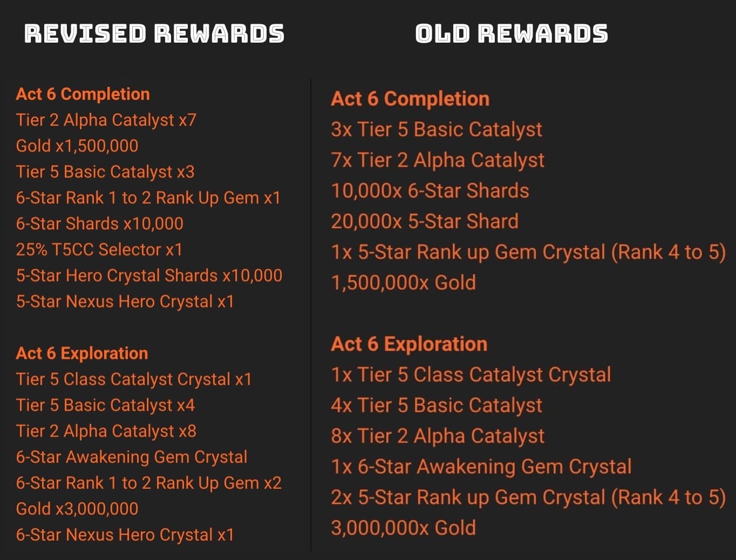This screenshot has width=736, height=560.
Task: Click the 3,000,000x Gold entry
Action: point(404,528)
